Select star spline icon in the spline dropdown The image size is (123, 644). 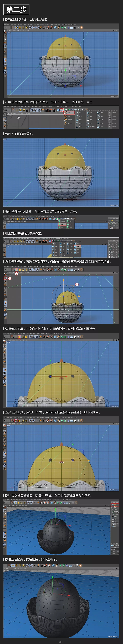click(x=88, y=113)
